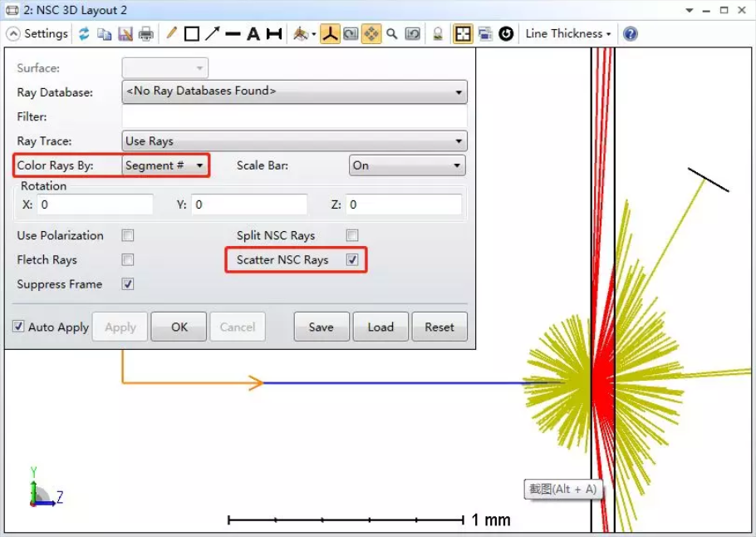756x537 pixels.
Task: Click the copy to clipboard icon
Action: (x=104, y=34)
